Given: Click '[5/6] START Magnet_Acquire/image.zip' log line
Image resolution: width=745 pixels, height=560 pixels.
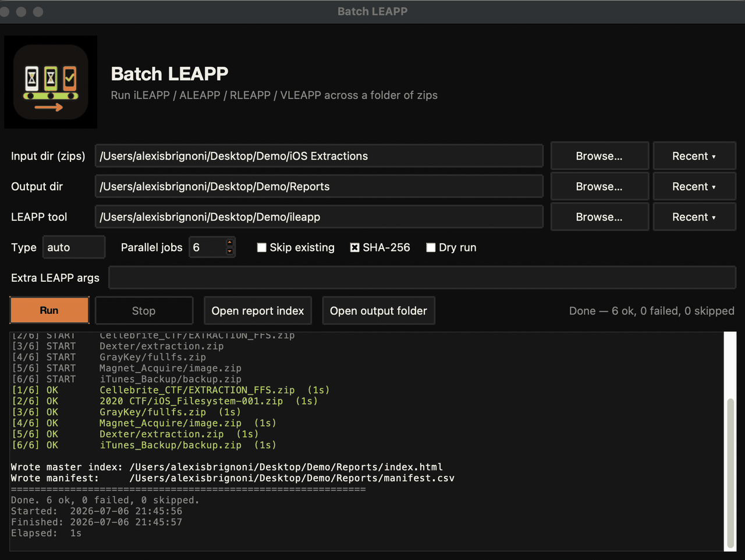Looking at the screenshot, I should coord(127,368).
